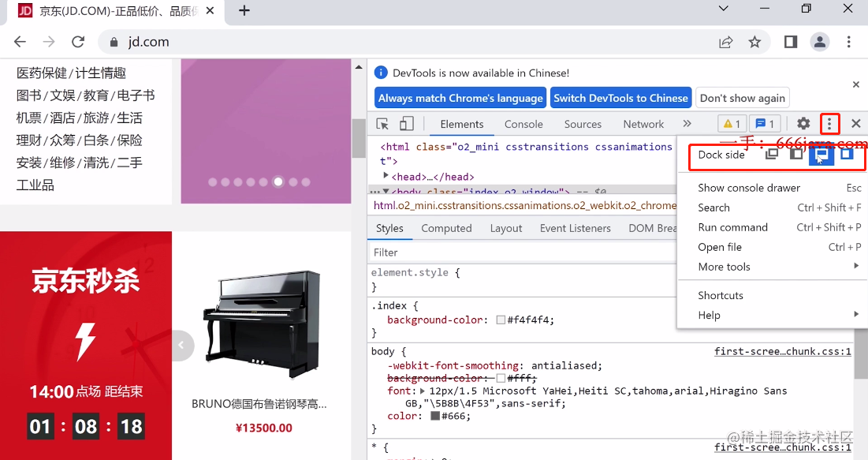Close the DevTools panel
This screenshot has height=460, width=868.
[x=856, y=124]
